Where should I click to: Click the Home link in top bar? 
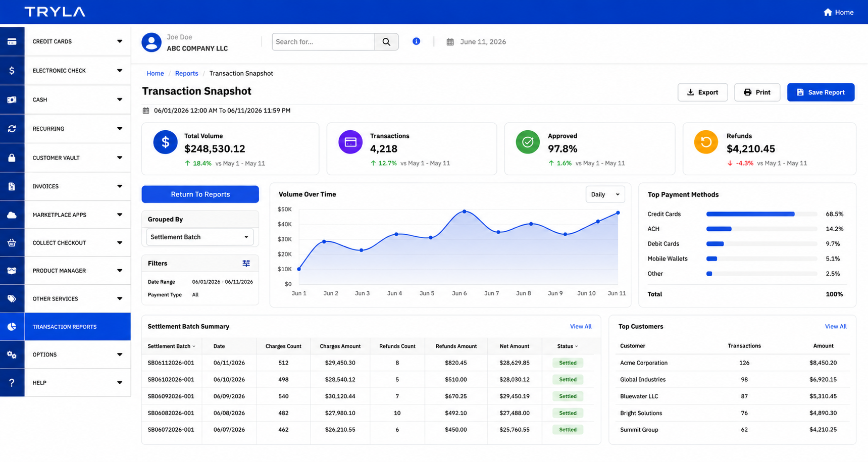(x=839, y=12)
